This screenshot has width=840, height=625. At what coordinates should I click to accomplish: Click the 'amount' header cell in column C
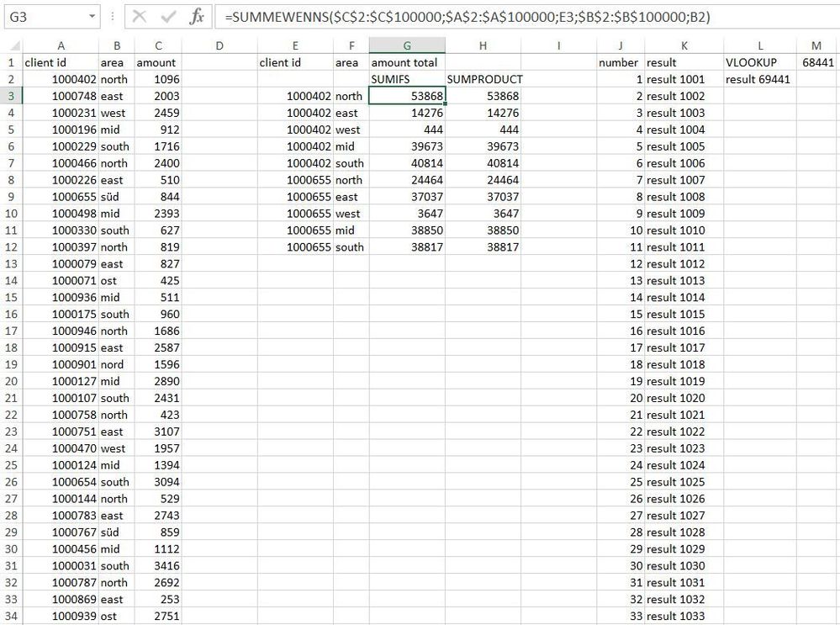pos(158,62)
